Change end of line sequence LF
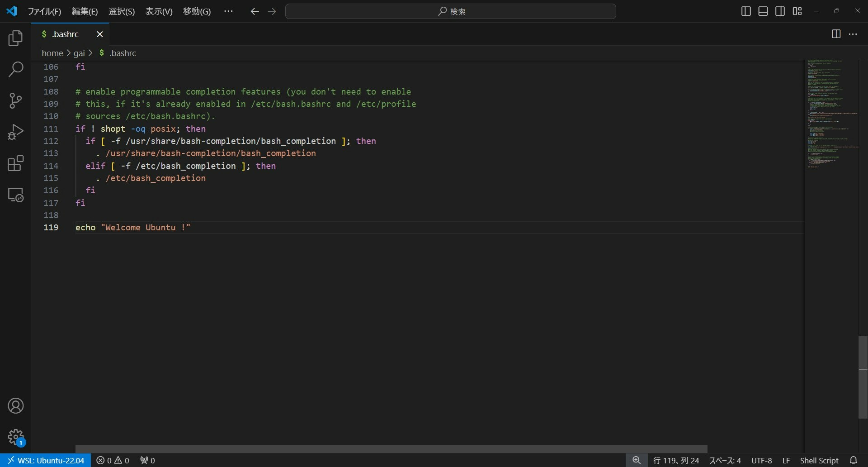The height and width of the screenshot is (467, 868). [786, 460]
